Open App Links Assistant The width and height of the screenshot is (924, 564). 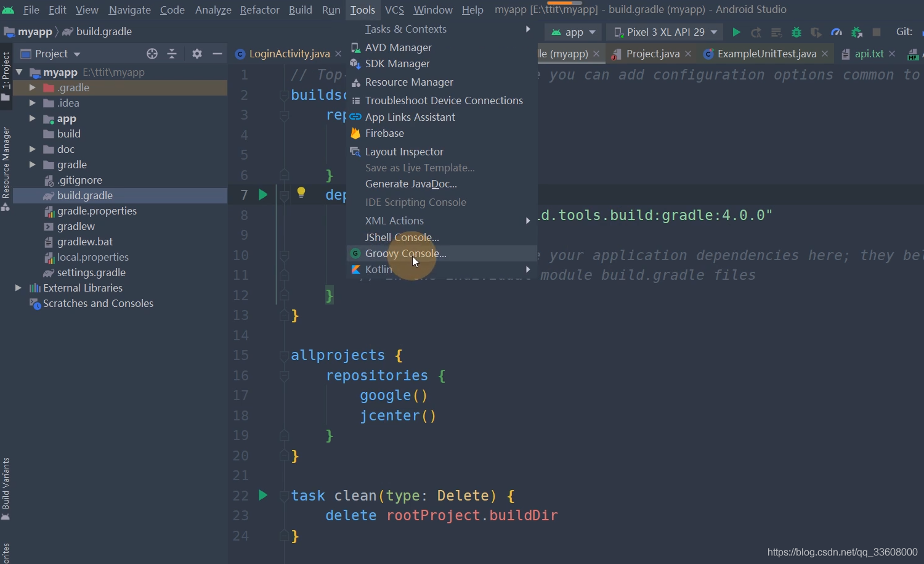pos(442,117)
